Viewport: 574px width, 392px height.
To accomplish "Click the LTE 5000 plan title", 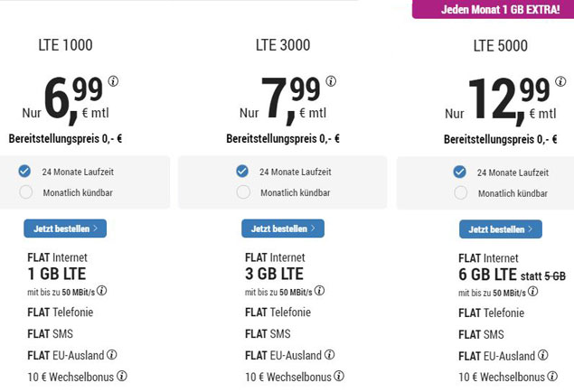I will (x=500, y=45).
